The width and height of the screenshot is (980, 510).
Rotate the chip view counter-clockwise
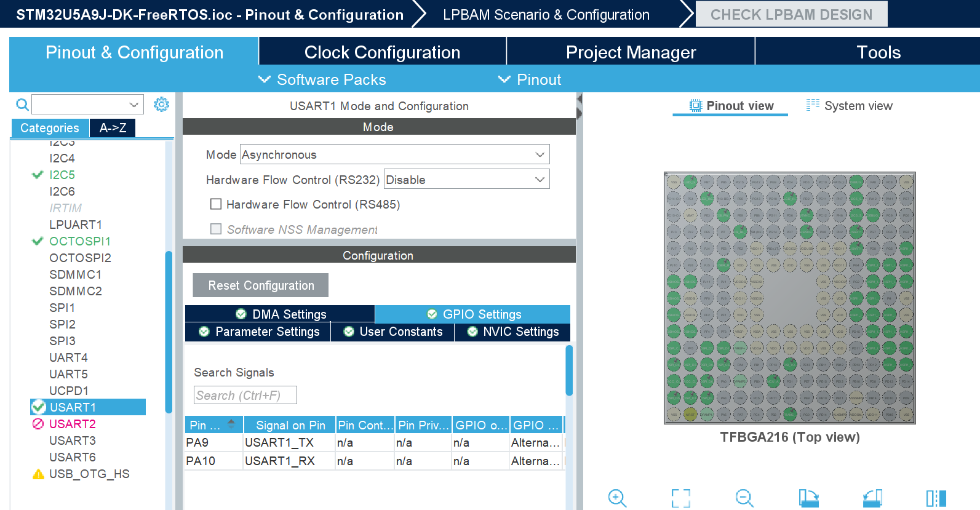pos(872,498)
